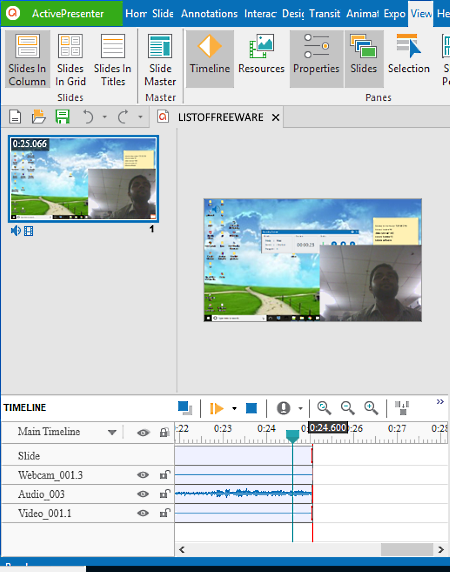
Task: Open a project with folder icon
Action: (38, 117)
